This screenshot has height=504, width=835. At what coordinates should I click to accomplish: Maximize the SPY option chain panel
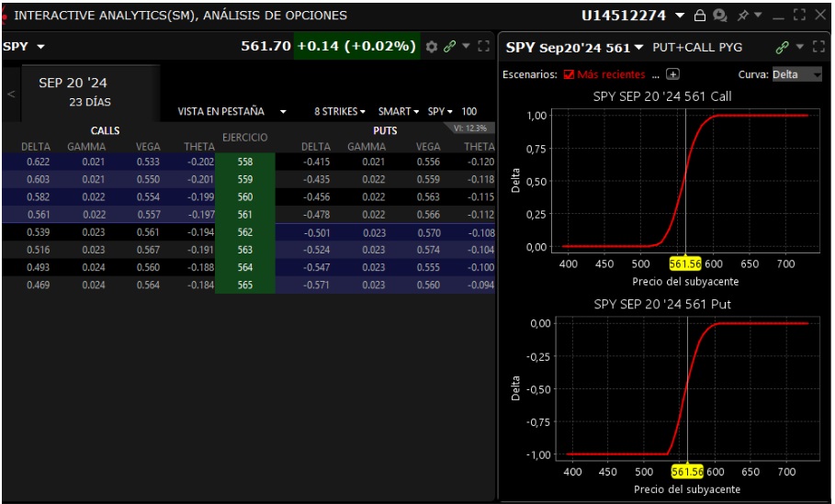[483, 46]
